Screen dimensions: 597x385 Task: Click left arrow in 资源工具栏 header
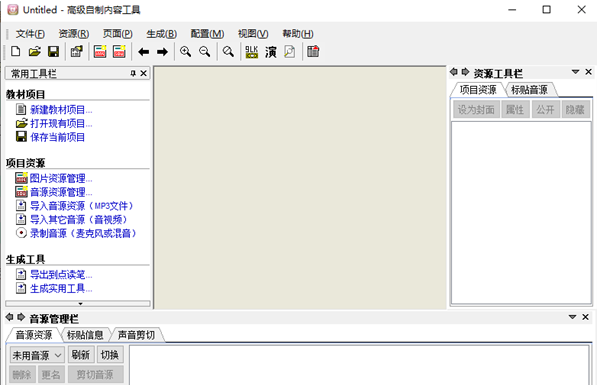[453, 72]
